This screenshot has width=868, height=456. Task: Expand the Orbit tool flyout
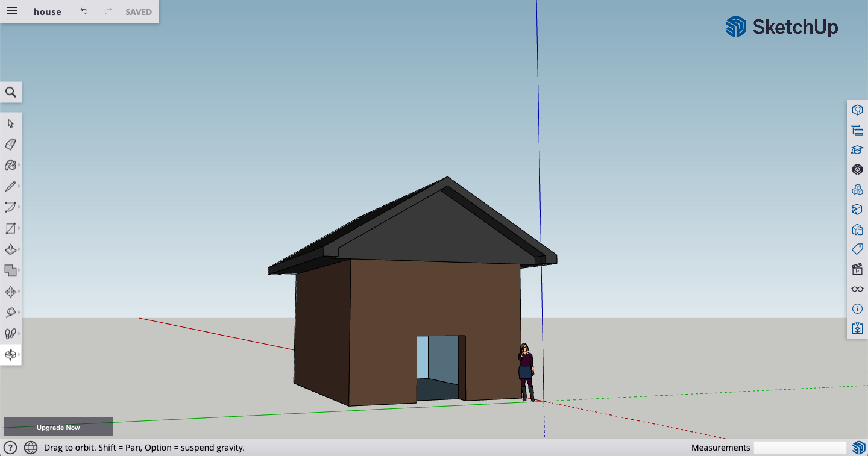pyautogui.click(x=18, y=355)
